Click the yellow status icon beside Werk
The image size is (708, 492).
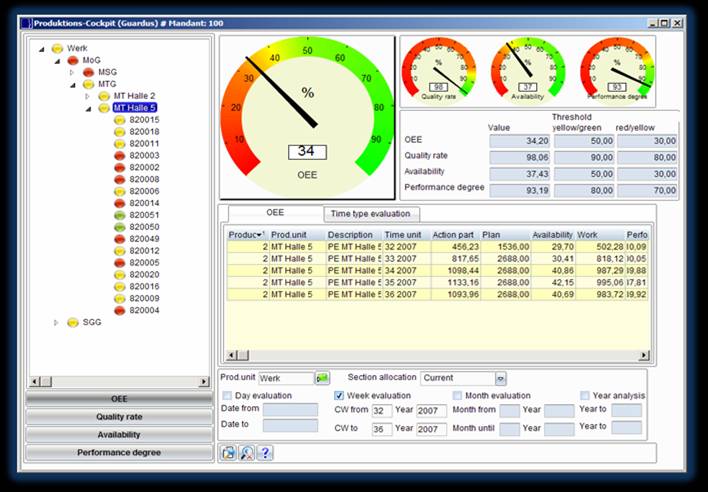[x=57, y=48]
